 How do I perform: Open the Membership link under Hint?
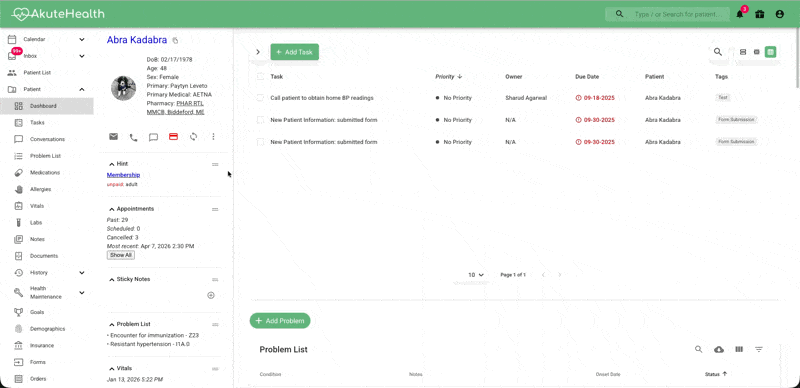(123, 175)
